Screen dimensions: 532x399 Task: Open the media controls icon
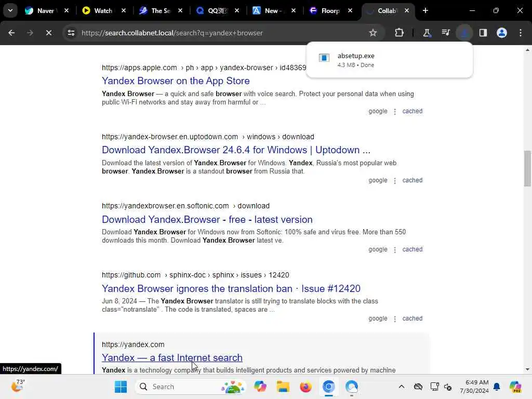click(446, 33)
